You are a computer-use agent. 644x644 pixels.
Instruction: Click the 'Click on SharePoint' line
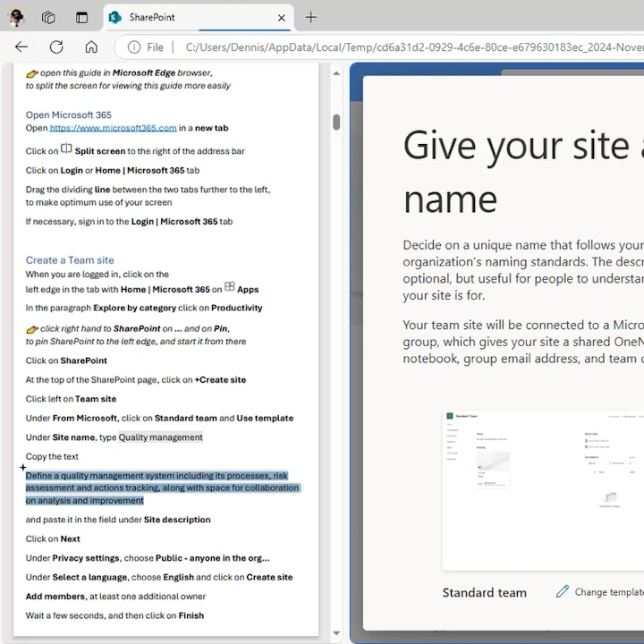point(66,360)
